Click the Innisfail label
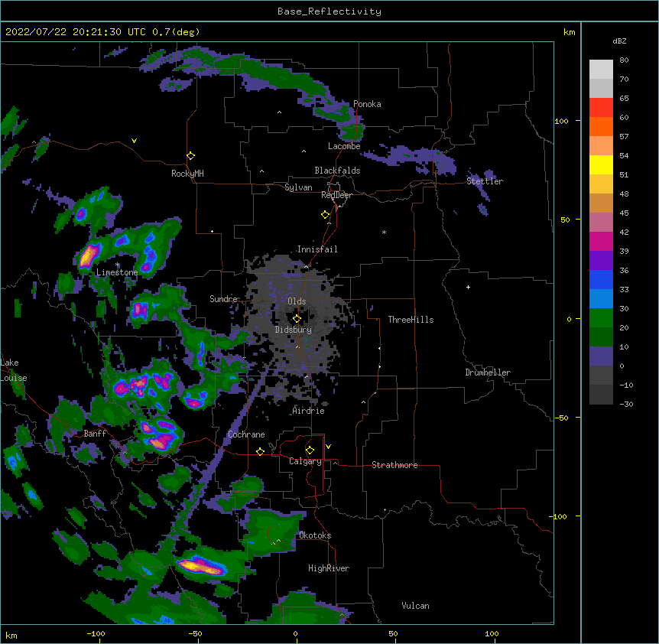The image size is (659, 644). click(317, 249)
